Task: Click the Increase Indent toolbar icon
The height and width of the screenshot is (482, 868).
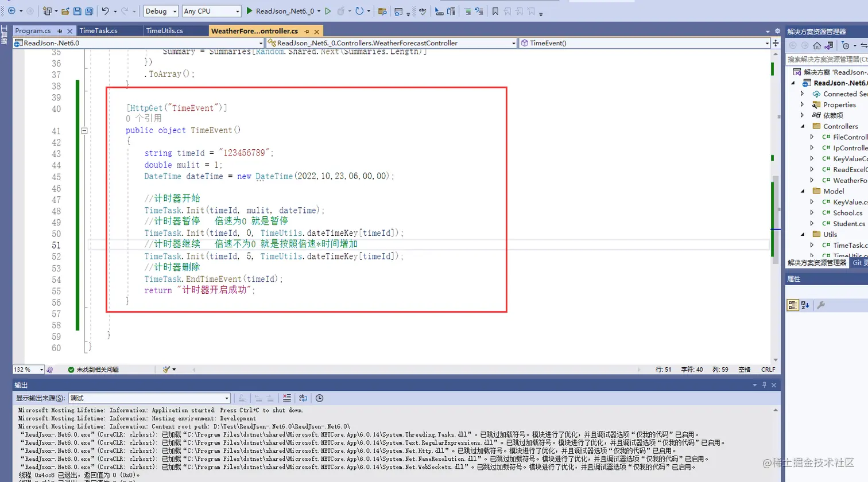Action: click(479, 11)
